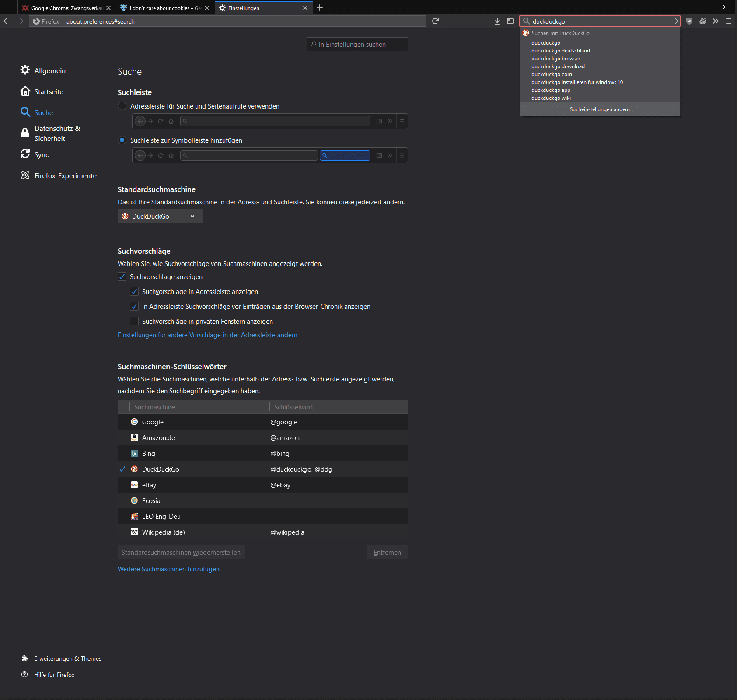Select the Einstellungen tab
Viewport: 737px width, 700px height.
coord(264,8)
